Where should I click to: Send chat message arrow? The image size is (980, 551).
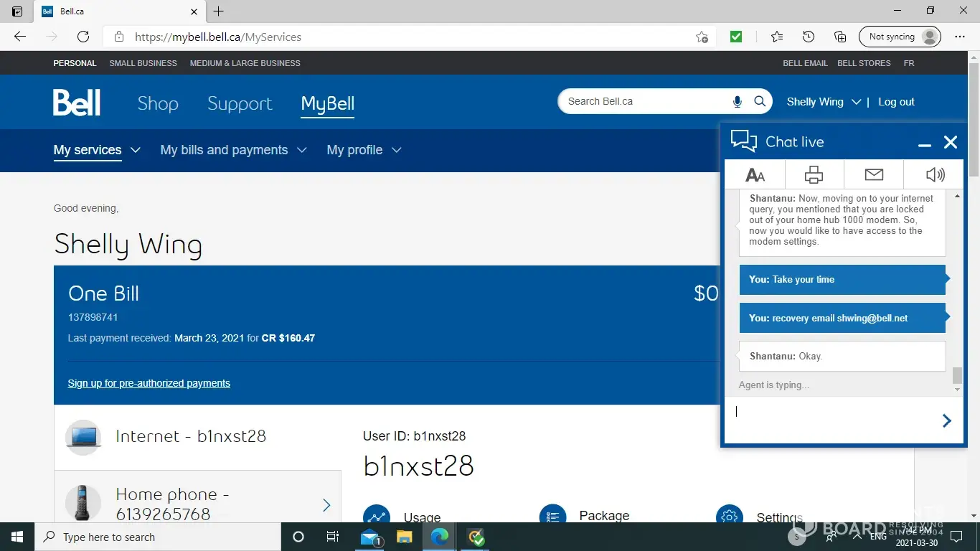(947, 421)
